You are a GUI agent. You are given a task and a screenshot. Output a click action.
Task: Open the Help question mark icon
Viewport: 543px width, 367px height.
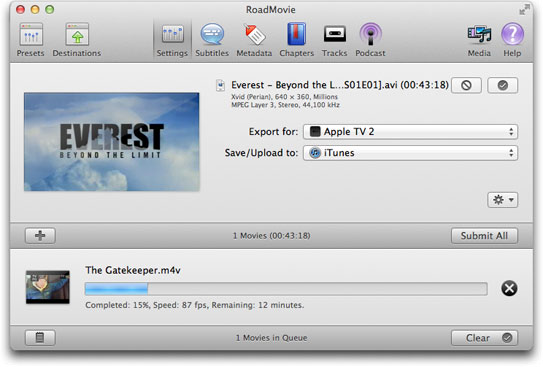coord(512,39)
